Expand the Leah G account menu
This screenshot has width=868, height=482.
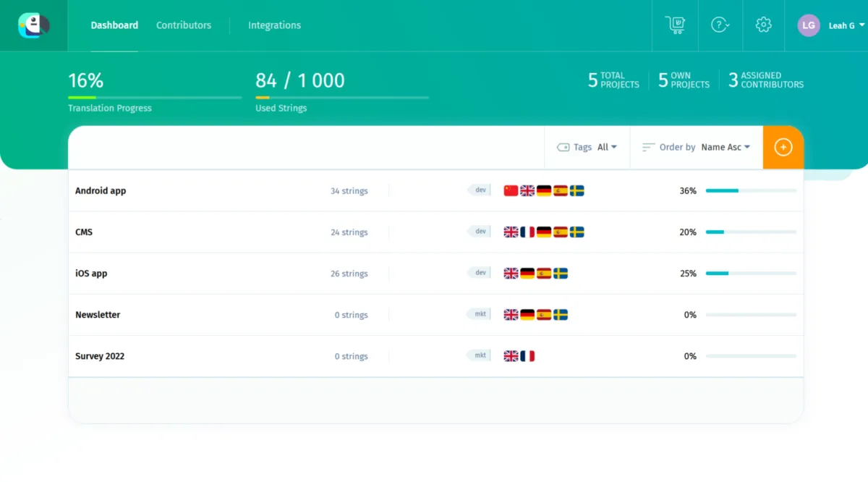tap(846, 25)
